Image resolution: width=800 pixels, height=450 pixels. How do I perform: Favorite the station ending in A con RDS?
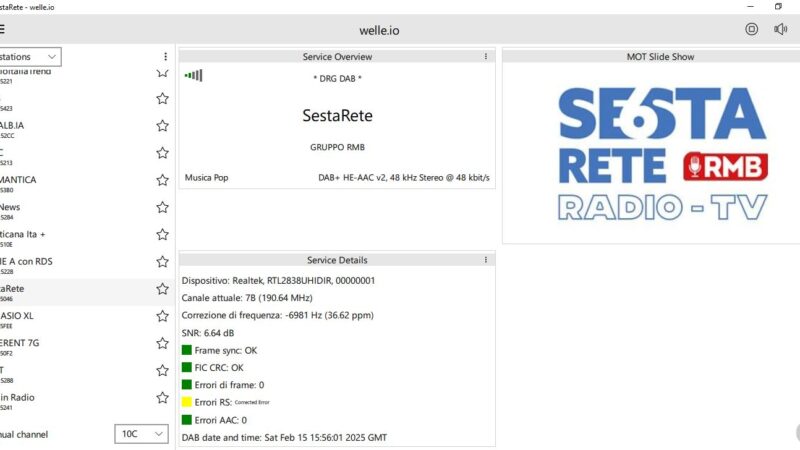point(162,262)
